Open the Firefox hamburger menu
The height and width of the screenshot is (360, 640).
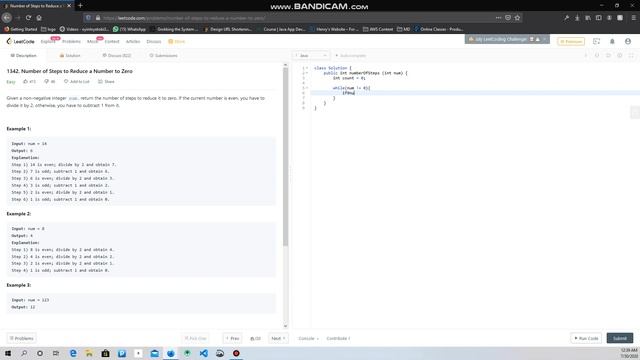pyautogui.click(x=634, y=18)
